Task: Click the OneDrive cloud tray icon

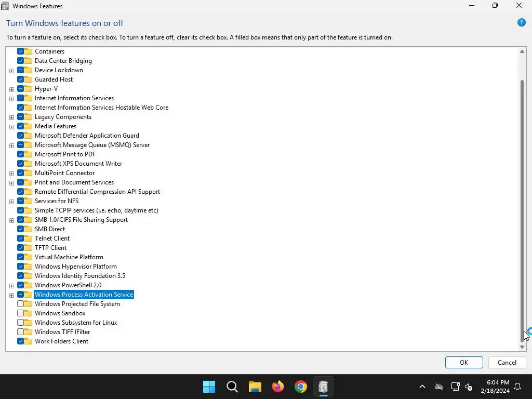Action: point(439,387)
